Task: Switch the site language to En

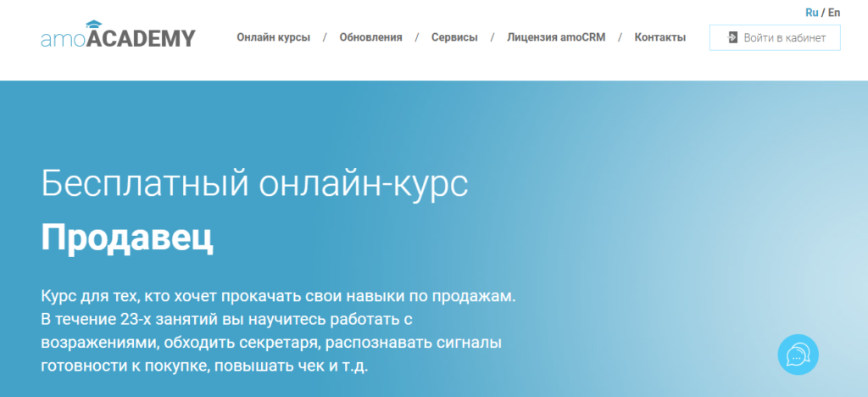Action: [x=834, y=13]
